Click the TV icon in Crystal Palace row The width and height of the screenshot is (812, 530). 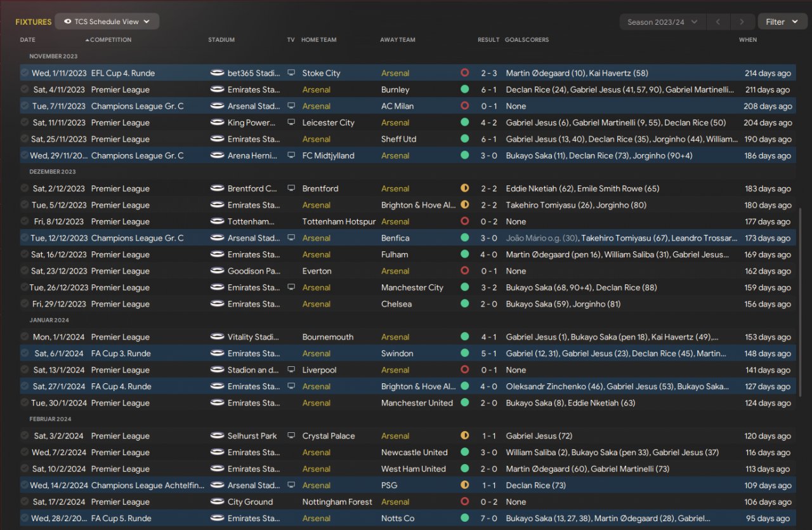click(291, 436)
